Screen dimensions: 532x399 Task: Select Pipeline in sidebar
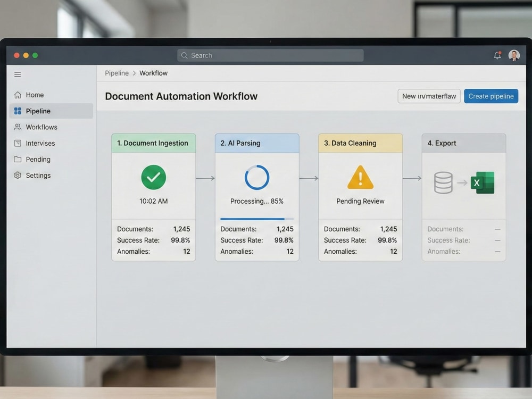coord(51,111)
